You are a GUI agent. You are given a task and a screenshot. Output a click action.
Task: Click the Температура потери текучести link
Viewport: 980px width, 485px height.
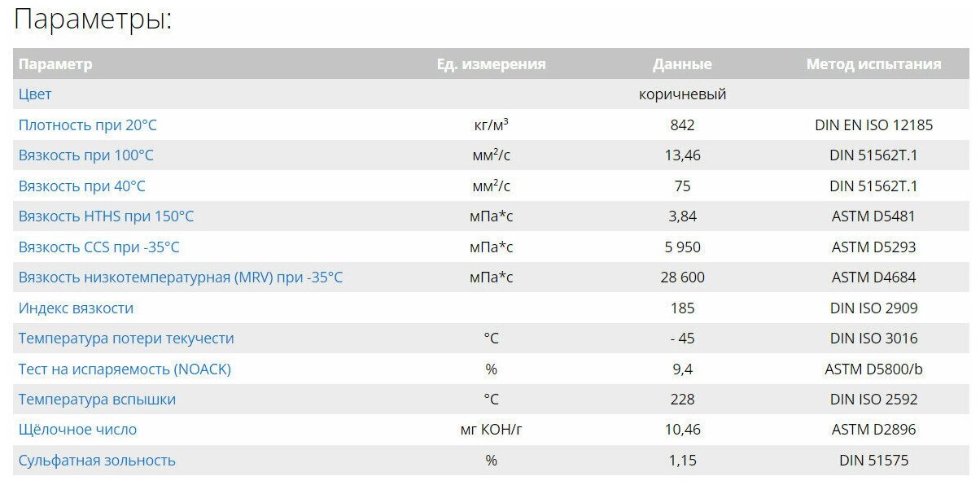tap(126, 339)
